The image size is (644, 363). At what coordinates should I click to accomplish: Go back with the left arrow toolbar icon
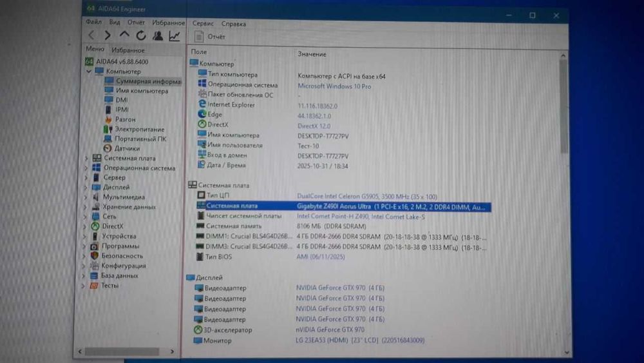[x=91, y=35]
